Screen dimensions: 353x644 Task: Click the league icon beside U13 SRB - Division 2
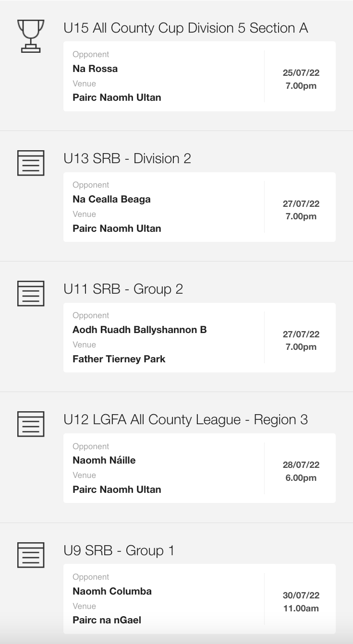pos(31,163)
